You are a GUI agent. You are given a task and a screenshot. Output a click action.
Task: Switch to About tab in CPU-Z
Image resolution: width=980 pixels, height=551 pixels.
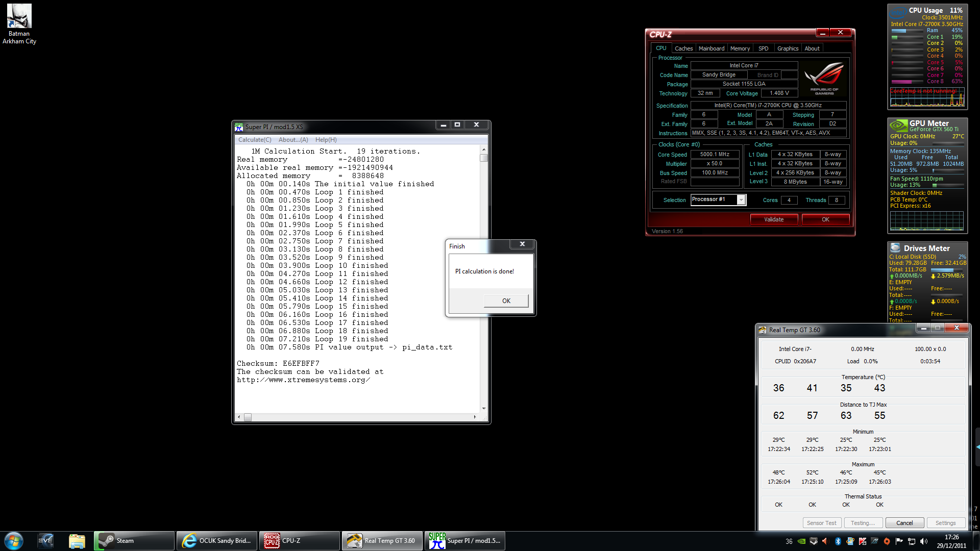pos(812,48)
